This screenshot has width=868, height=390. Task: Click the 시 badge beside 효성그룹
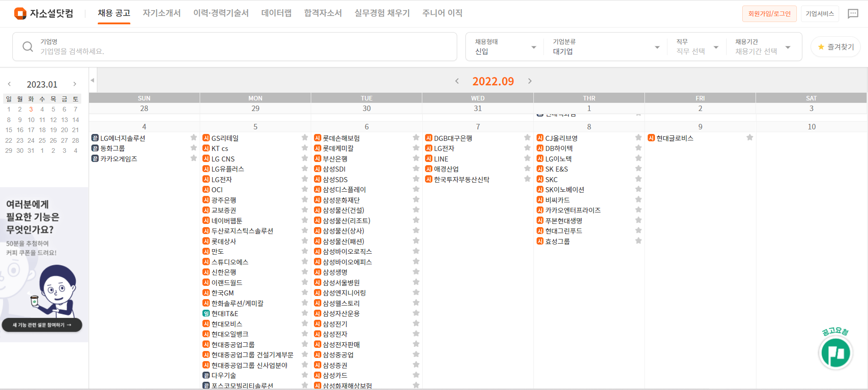[x=540, y=241]
